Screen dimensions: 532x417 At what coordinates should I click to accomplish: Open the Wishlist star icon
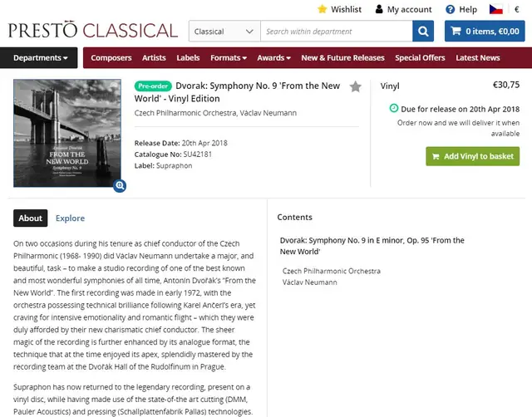point(322,9)
